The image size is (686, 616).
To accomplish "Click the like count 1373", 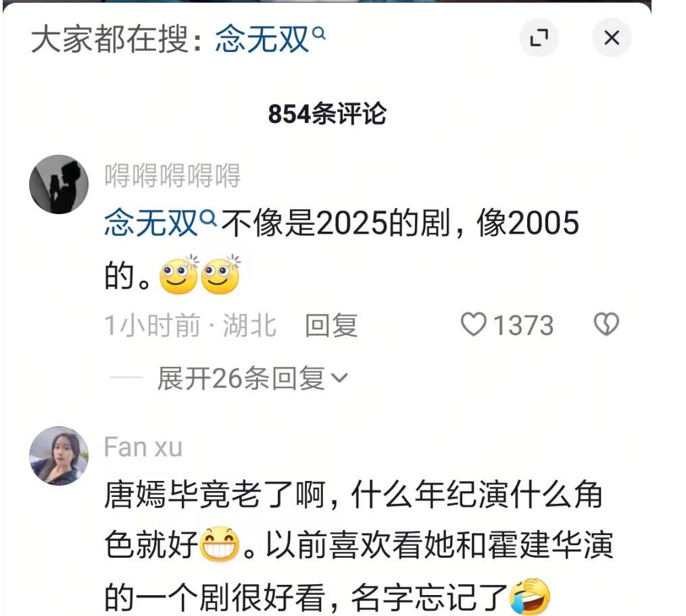I will 523,326.
